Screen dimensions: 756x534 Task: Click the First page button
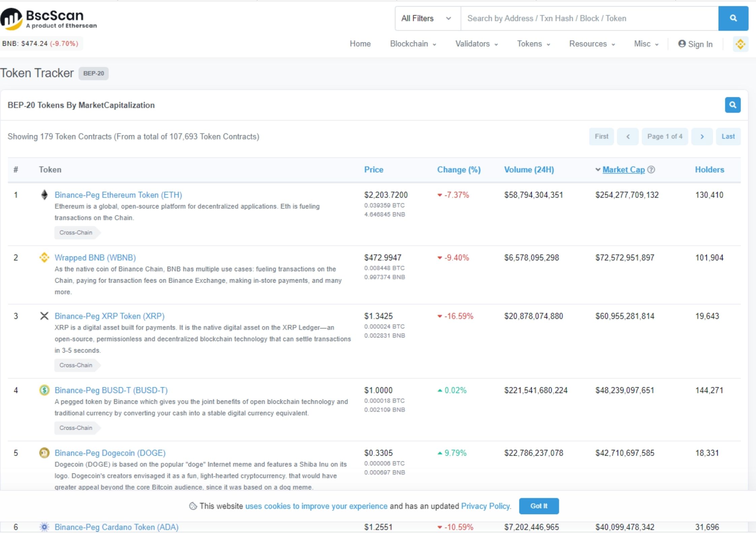[x=601, y=137]
